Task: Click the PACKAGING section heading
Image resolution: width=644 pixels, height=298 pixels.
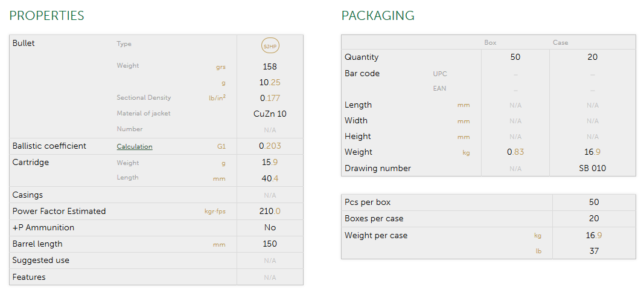Action: point(378,16)
